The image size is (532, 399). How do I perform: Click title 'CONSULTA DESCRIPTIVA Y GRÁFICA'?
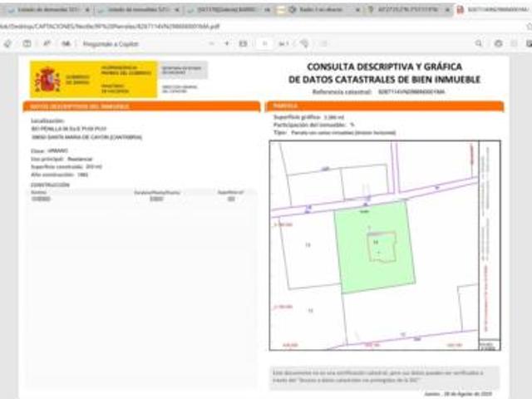384,66
